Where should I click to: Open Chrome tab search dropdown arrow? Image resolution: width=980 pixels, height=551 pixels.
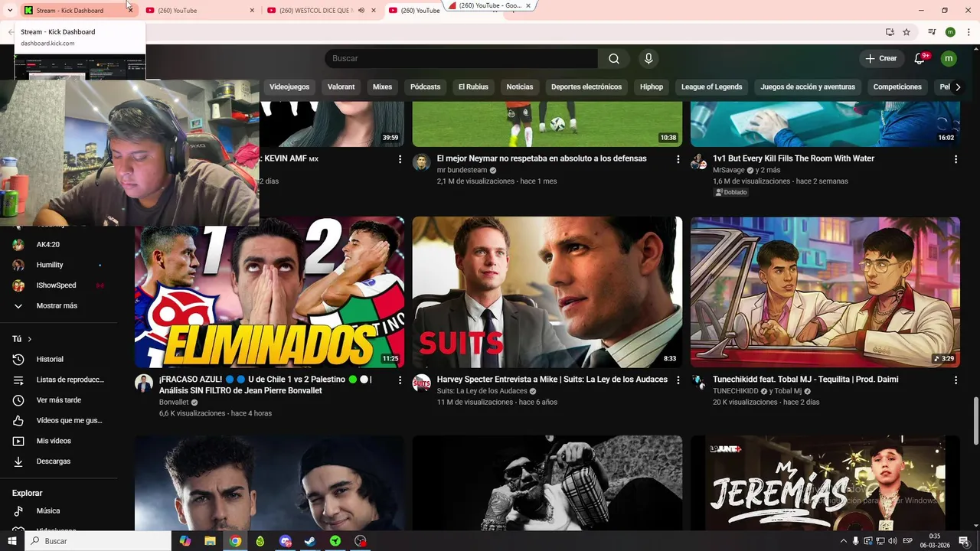coord(10,10)
